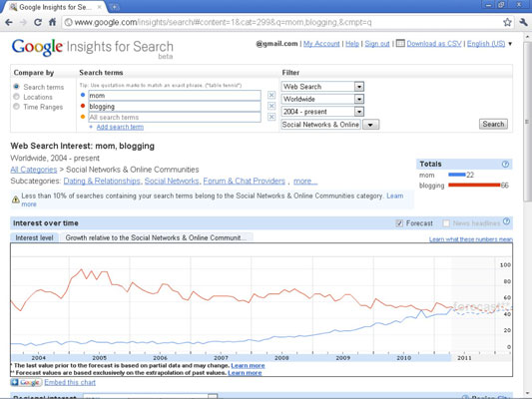Open a new browser tab
This screenshot has height=399, width=532.
[x=115, y=7]
